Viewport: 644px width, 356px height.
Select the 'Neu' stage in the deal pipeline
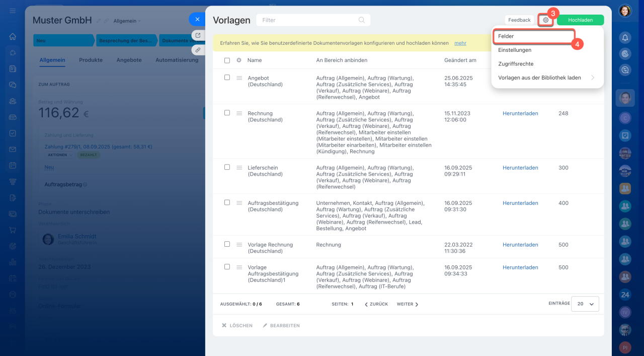pos(63,40)
